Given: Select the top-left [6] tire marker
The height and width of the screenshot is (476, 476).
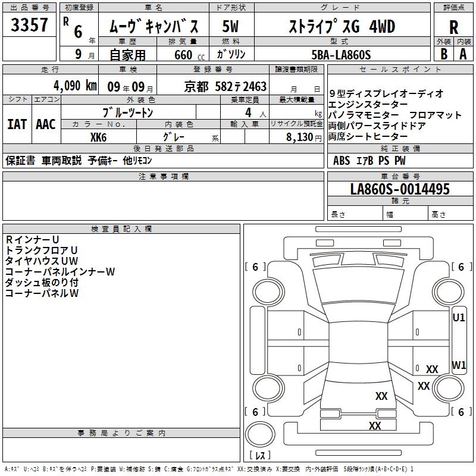Looking at the screenshot, I should pos(255,267).
